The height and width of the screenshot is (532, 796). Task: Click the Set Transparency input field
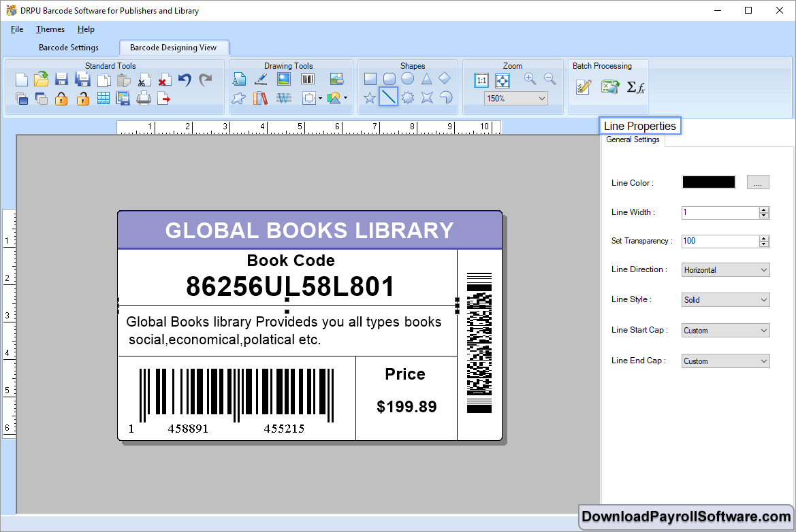pos(720,241)
